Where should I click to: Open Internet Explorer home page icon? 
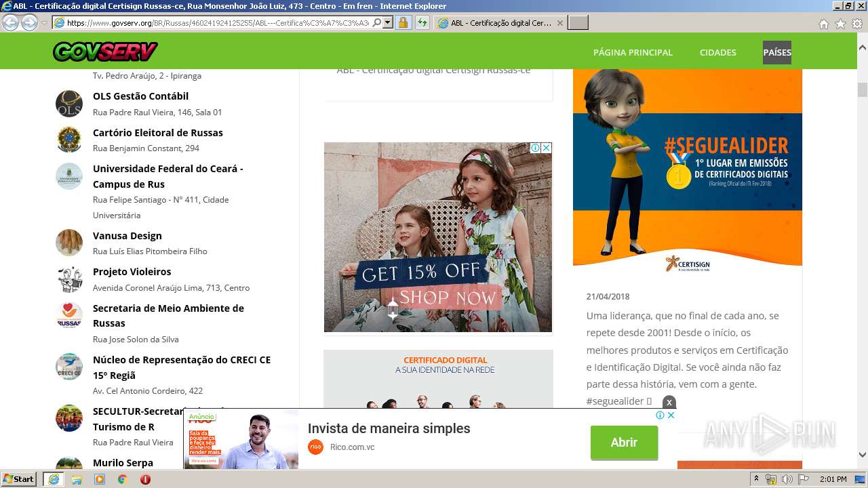[823, 24]
